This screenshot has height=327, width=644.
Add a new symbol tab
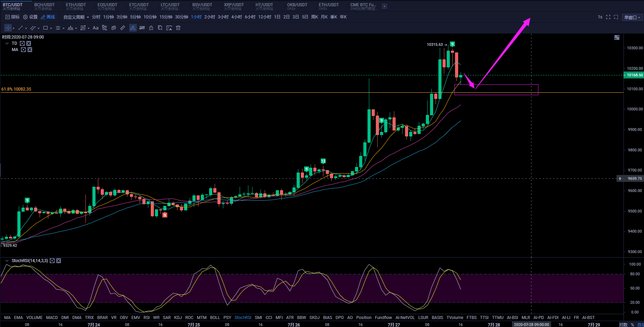(x=385, y=6)
